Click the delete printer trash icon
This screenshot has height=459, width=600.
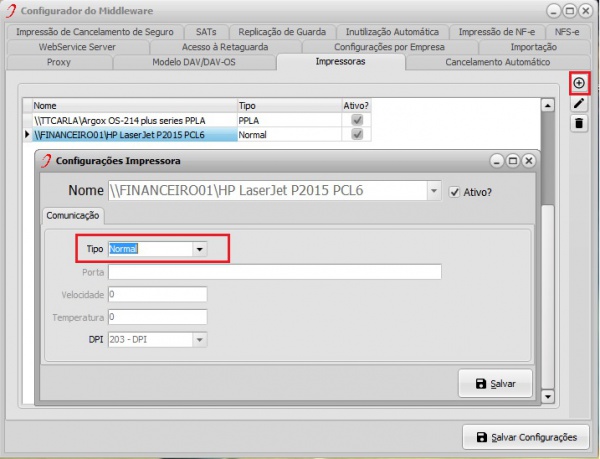tap(578, 123)
